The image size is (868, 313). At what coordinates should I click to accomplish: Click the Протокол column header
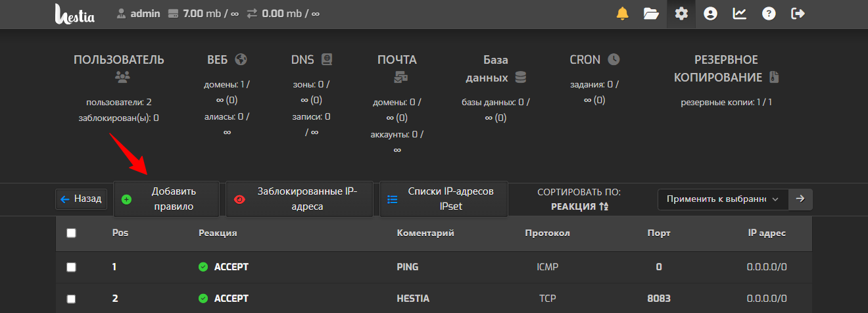[x=547, y=233]
